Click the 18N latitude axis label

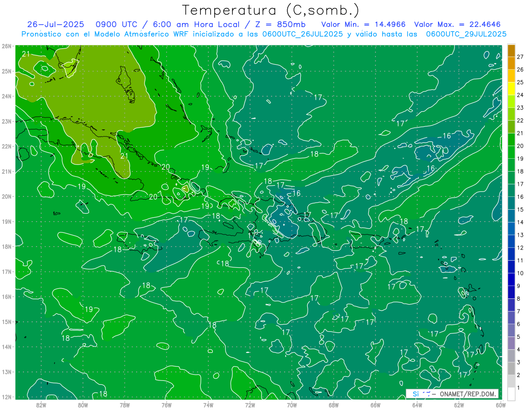click(x=6, y=247)
